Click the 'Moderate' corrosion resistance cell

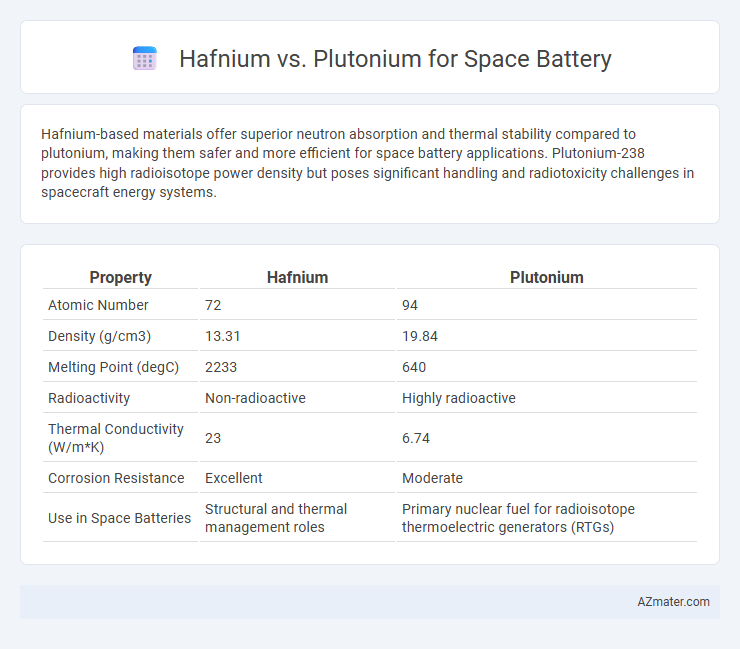pos(432,478)
